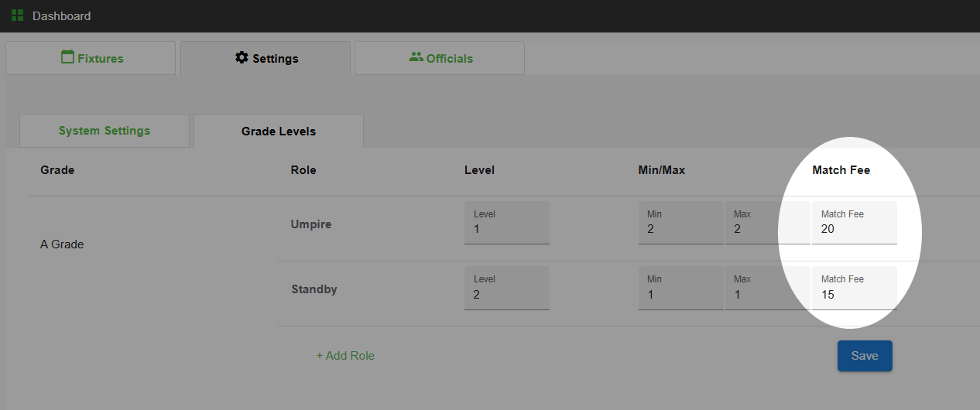Switch to the Settings tab
This screenshot has height=410, width=980.
266,58
